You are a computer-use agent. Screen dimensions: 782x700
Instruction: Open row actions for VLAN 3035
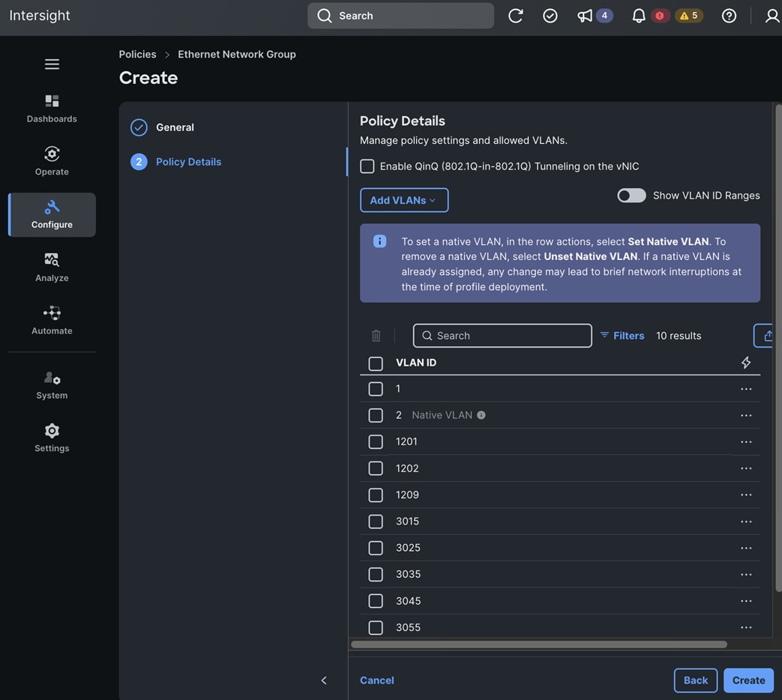click(x=745, y=574)
